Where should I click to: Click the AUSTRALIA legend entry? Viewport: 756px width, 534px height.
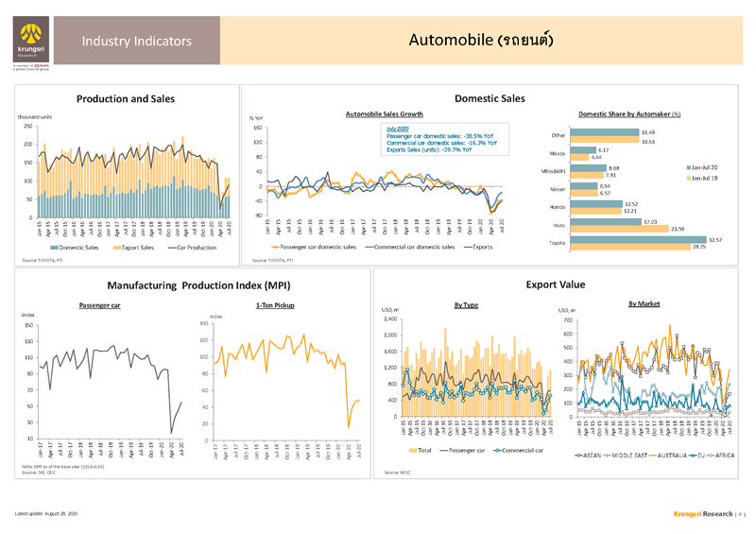(x=673, y=456)
